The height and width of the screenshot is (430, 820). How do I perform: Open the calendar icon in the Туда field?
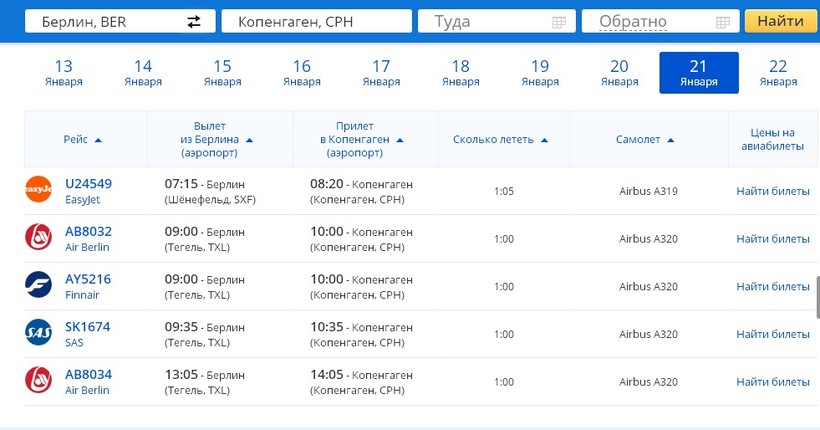pyautogui.click(x=558, y=22)
